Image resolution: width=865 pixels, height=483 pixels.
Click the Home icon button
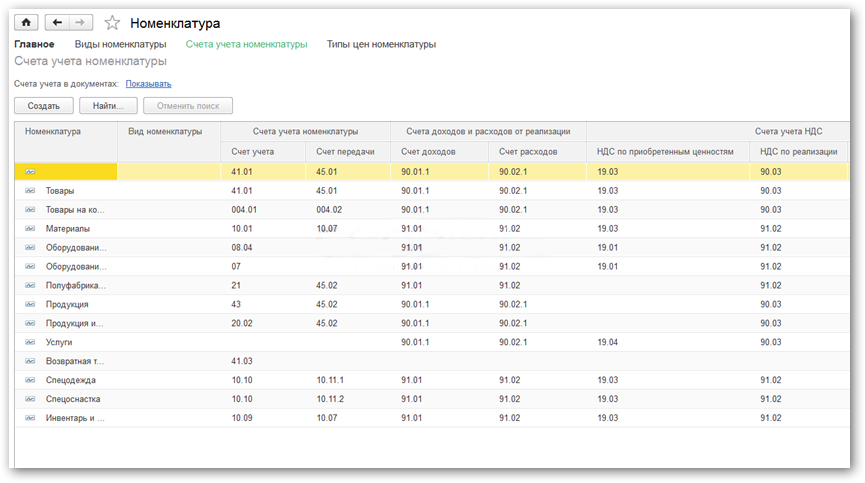25,23
